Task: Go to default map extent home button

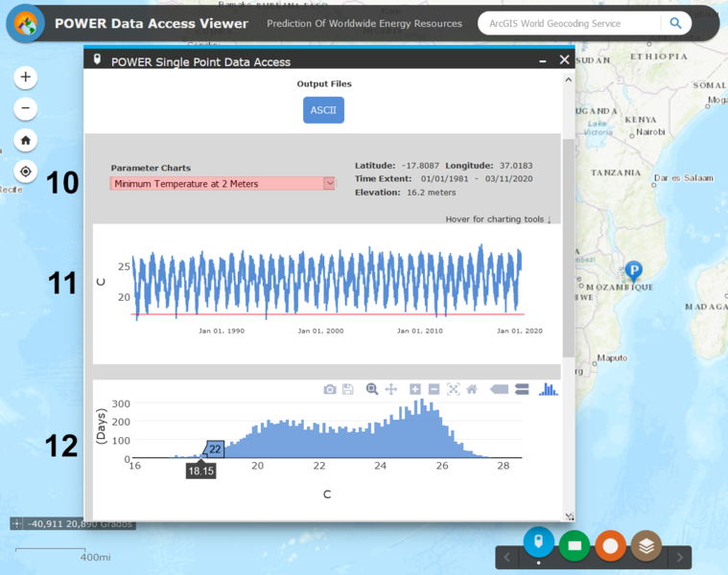Action: coord(26,140)
